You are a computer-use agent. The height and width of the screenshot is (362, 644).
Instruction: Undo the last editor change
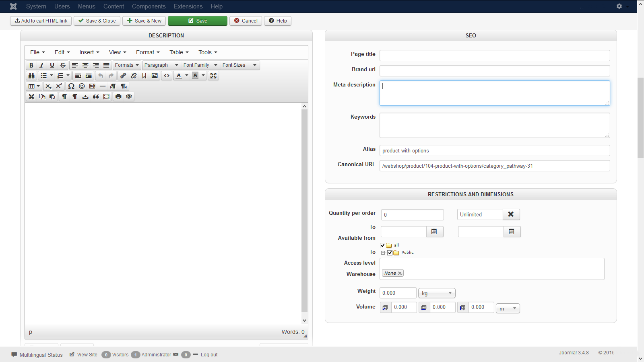click(x=101, y=76)
